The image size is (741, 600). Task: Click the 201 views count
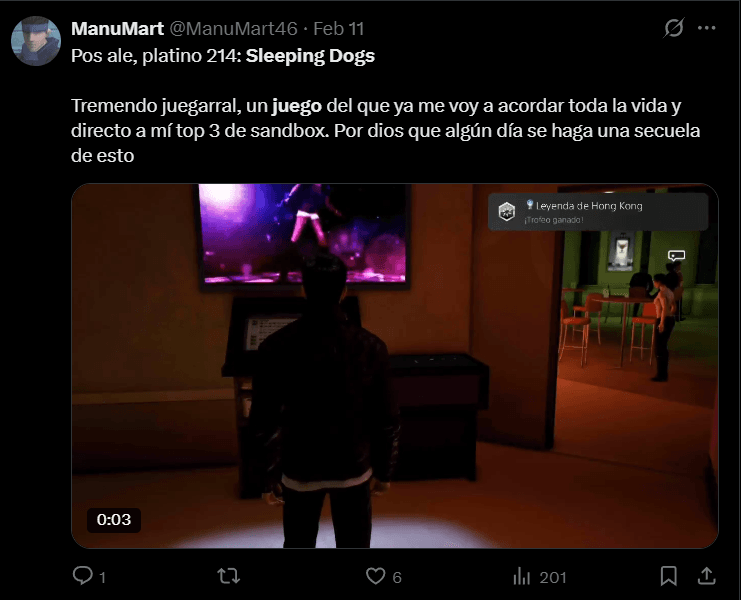click(553, 577)
